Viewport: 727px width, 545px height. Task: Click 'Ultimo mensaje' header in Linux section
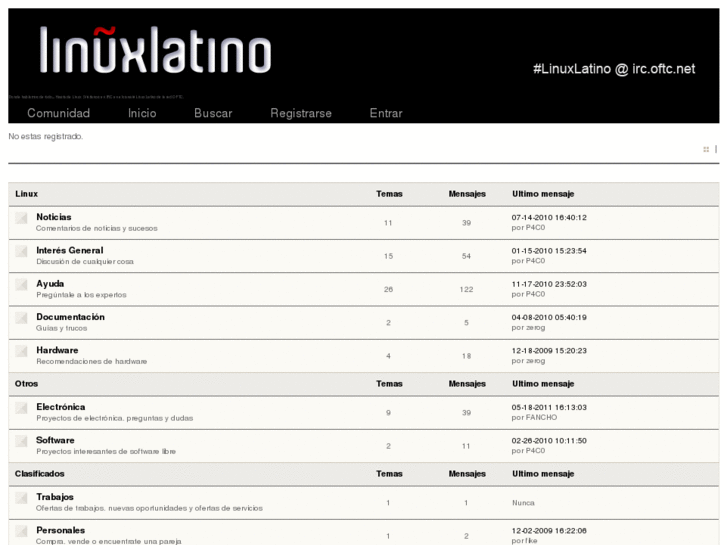[x=543, y=194]
